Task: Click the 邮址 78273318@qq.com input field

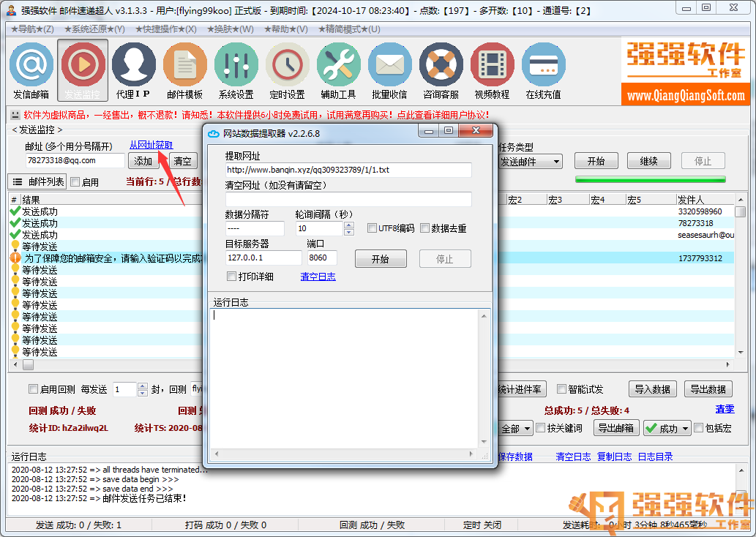Action: pyautogui.click(x=75, y=160)
